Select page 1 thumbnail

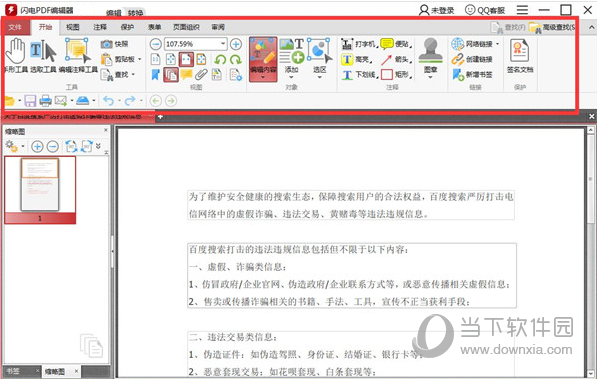(40, 189)
